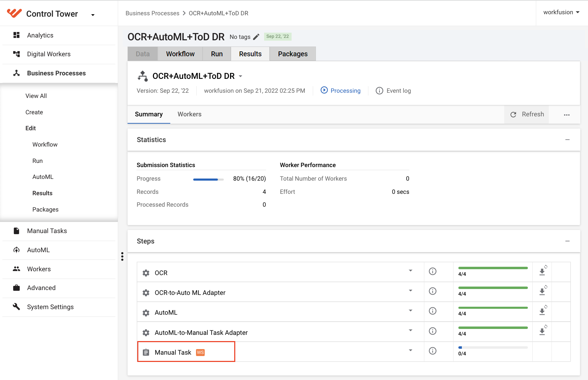Click the AutoML sidebar icon
588x380 pixels.
click(x=16, y=250)
